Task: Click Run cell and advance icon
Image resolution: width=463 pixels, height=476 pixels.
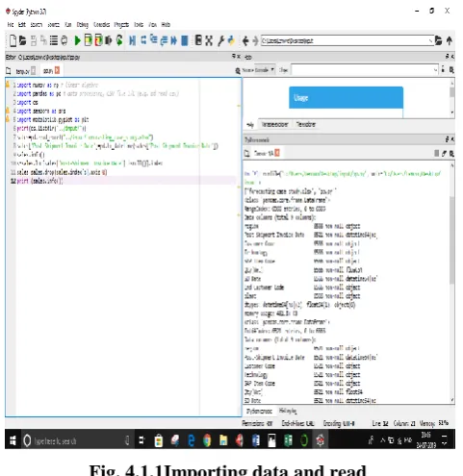Action: pyautogui.click(x=98, y=40)
